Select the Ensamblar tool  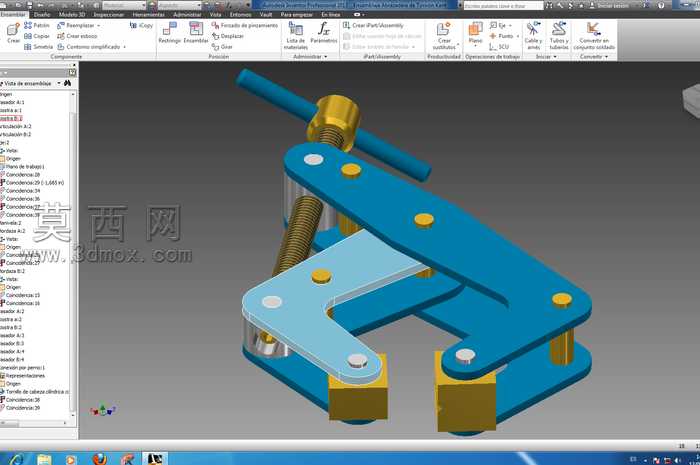(196, 33)
